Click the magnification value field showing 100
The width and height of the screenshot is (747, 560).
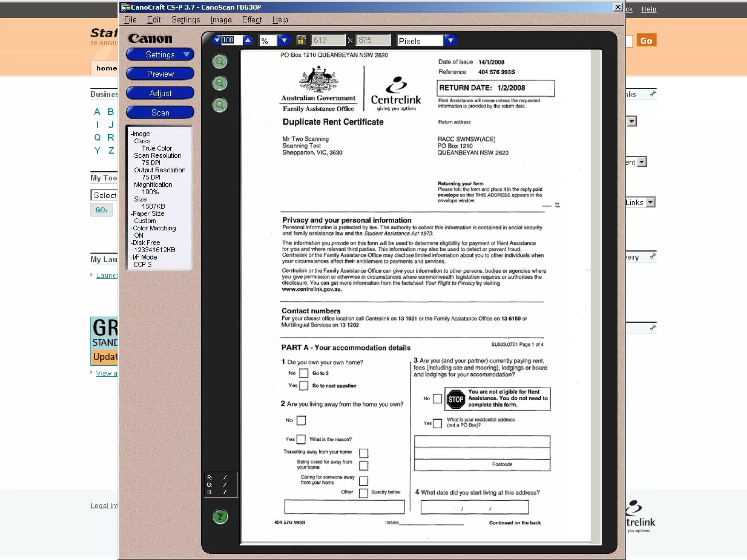click(232, 40)
